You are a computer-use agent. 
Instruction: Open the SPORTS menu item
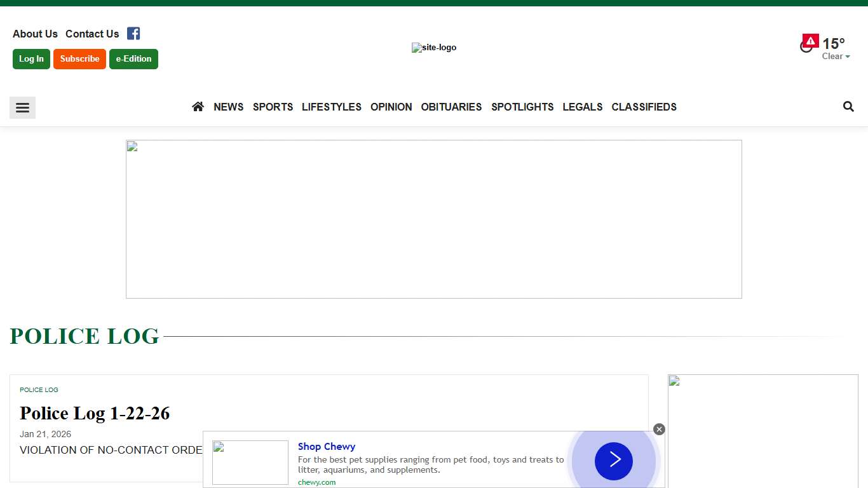(273, 107)
